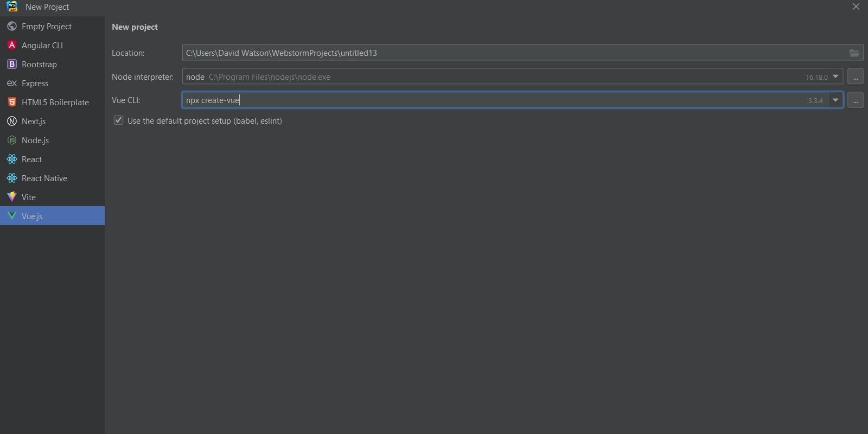The width and height of the screenshot is (868, 434).
Task: Click the Node interpreter combo box
Action: (x=513, y=76)
